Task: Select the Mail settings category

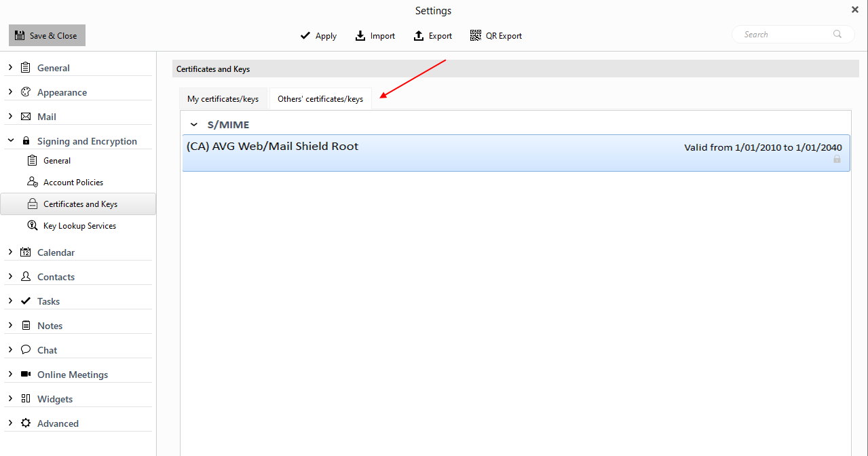Action: point(47,117)
